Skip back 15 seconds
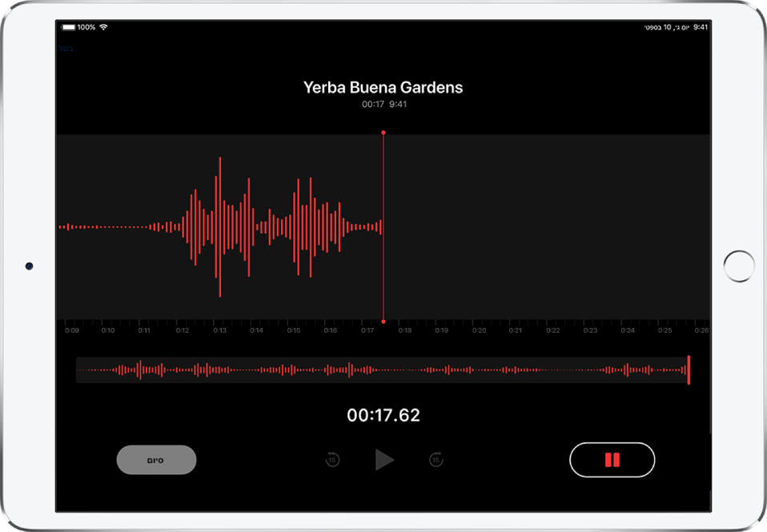 (x=332, y=459)
